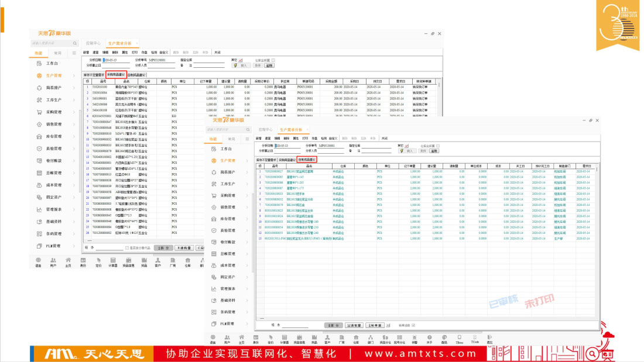644x362 pixels.
Task: Click the search magnifier in back window
Action: coord(75,43)
